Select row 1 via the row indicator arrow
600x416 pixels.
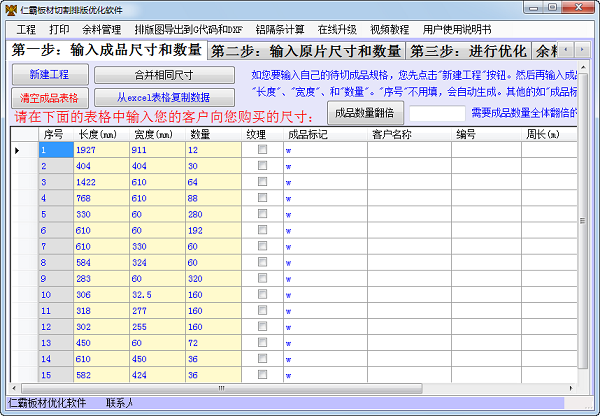point(18,150)
